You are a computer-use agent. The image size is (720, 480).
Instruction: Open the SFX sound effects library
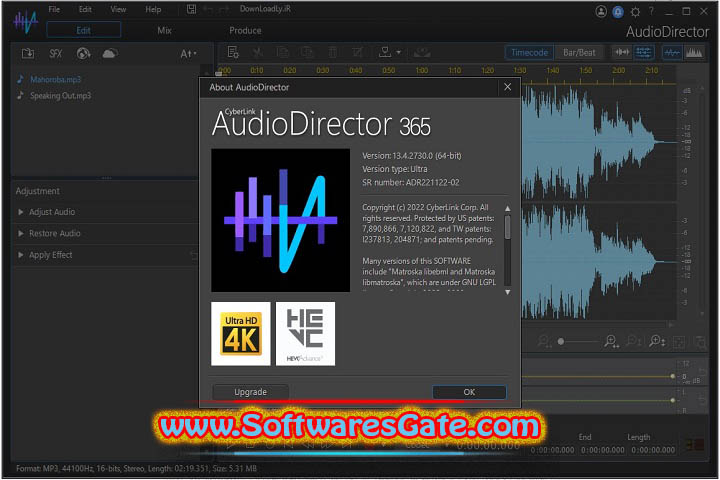(56, 54)
